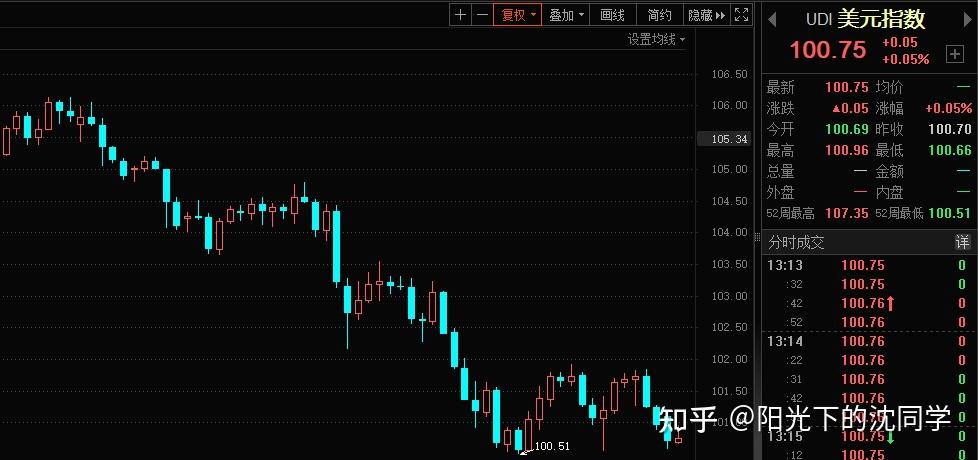Click the 52周最高 107.35 value
Image resolution: width=978 pixels, height=460 pixels.
pos(846,213)
